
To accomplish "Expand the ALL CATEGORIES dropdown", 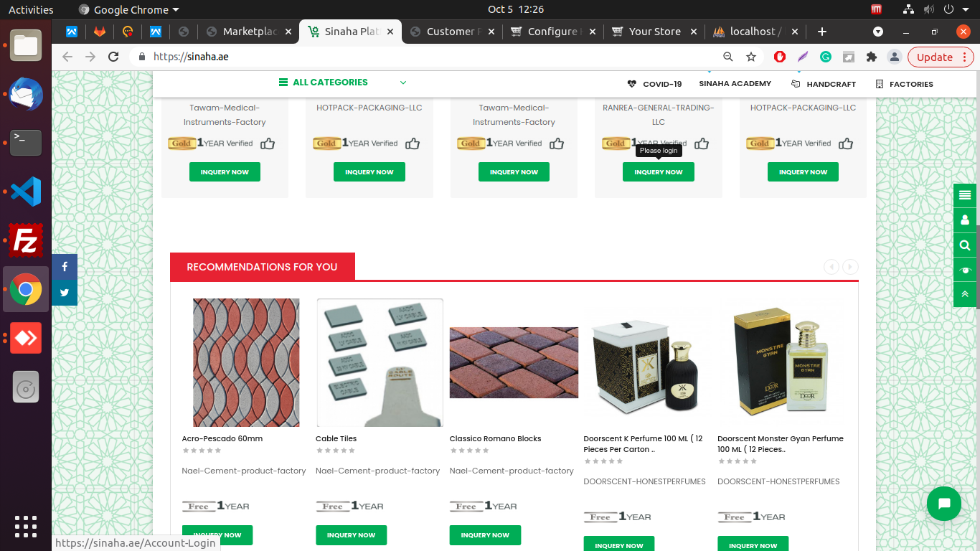I will pyautogui.click(x=343, y=83).
